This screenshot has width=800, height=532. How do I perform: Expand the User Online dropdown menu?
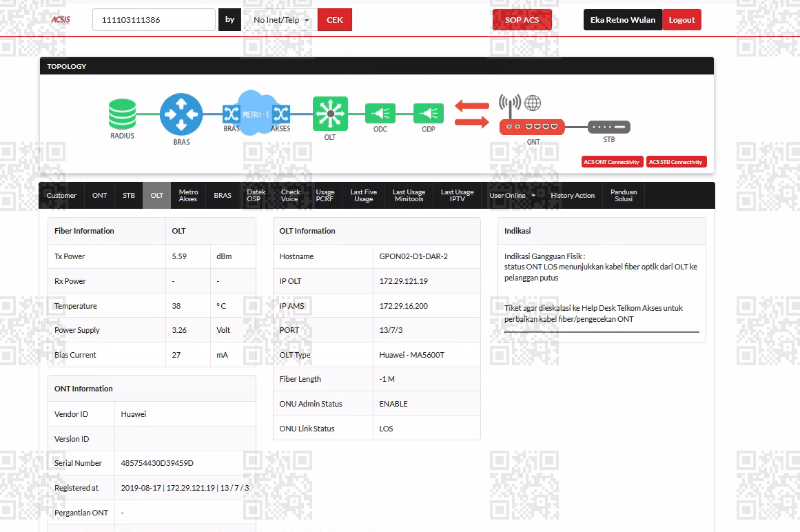tap(512, 195)
